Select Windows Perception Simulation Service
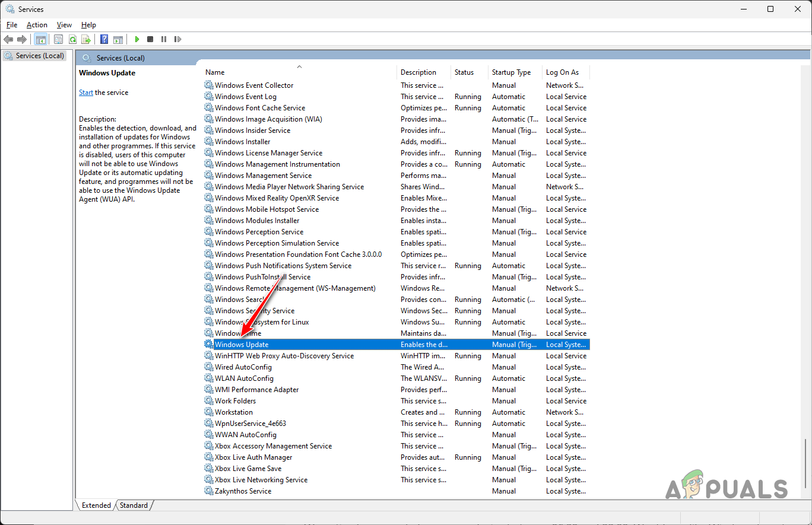Viewport: 812px width, 525px height. 396,243
